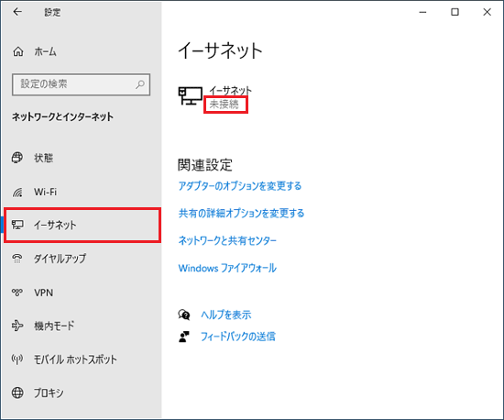Click the ダイヤルアップ phone icon
This screenshot has height=420, width=504.
tap(17, 259)
